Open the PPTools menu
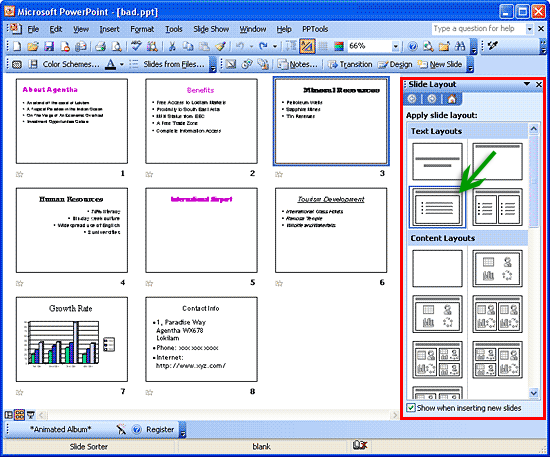This screenshot has width=550, height=457. (315, 29)
